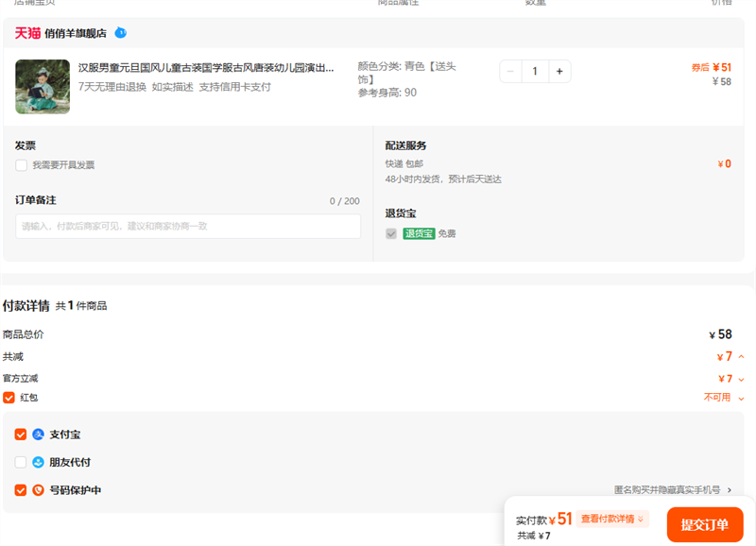This screenshot has height=546, width=756.
Task: Click the Alipay 支付宝 logo icon
Action: click(39, 435)
